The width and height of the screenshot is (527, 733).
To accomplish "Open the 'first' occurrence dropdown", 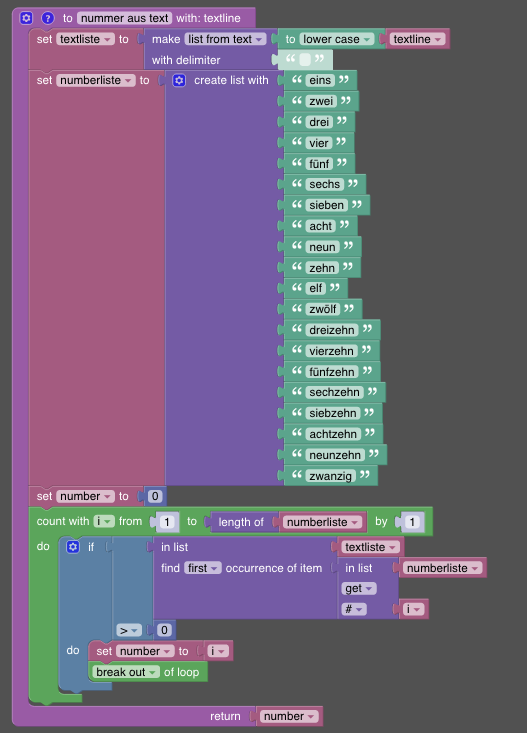I will click(x=202, y=568).
